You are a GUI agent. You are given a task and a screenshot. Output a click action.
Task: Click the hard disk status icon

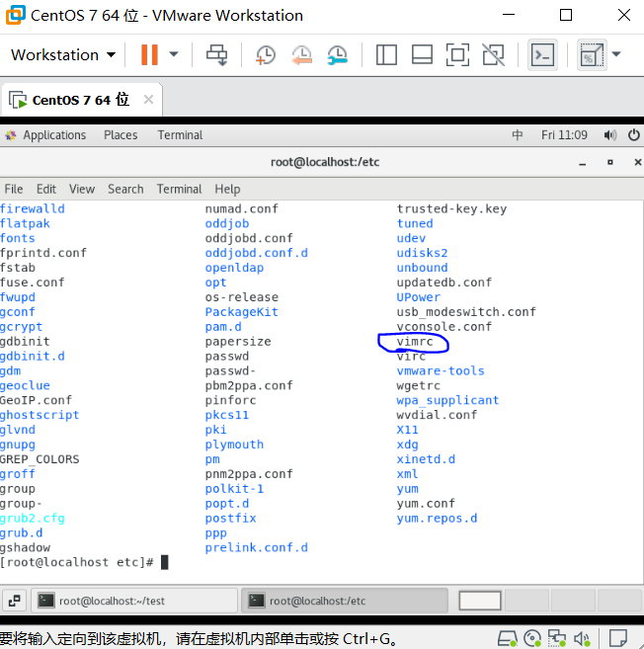(x=507, y=639)
